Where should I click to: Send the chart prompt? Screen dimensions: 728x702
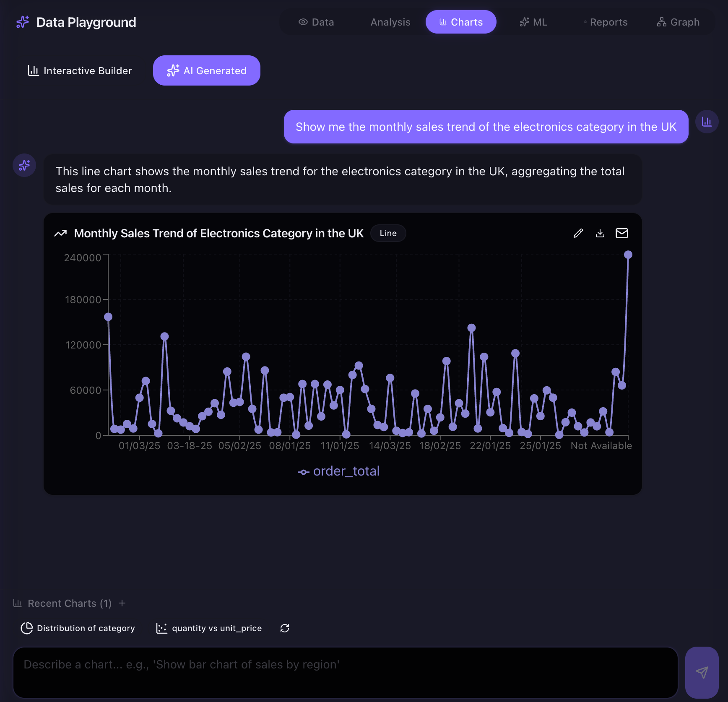click(x=702, y=673)
